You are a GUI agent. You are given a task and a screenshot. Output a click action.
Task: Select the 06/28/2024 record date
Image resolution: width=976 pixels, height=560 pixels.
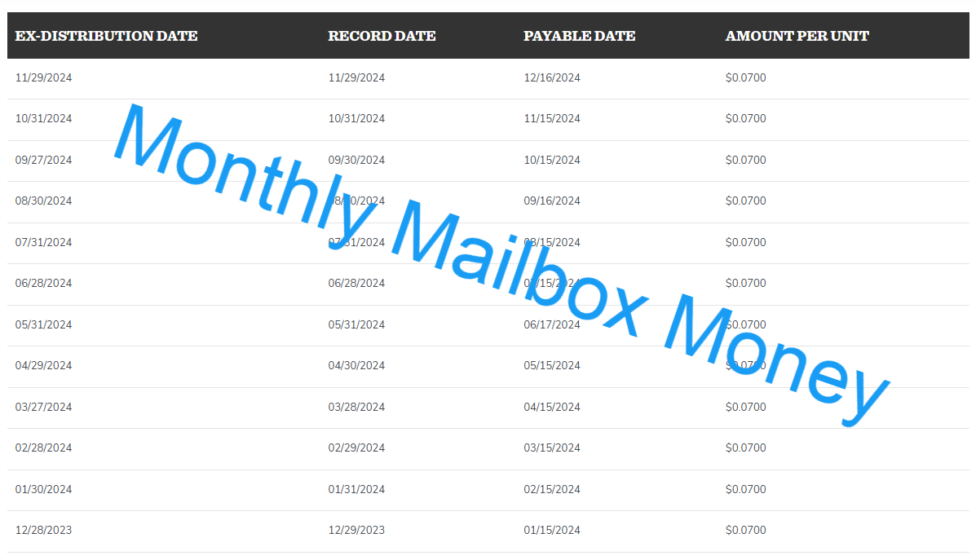tap(356, 283)
